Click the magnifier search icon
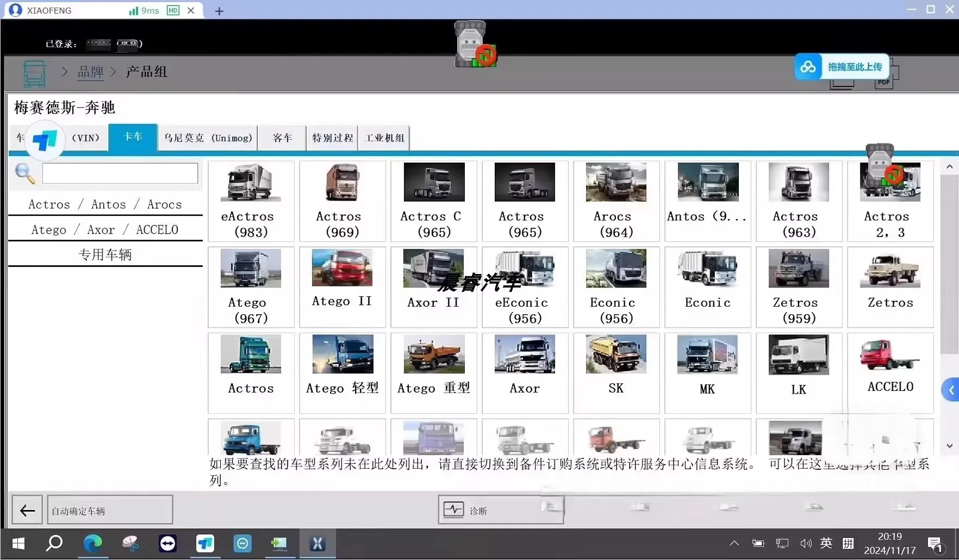 click(24, 173)
